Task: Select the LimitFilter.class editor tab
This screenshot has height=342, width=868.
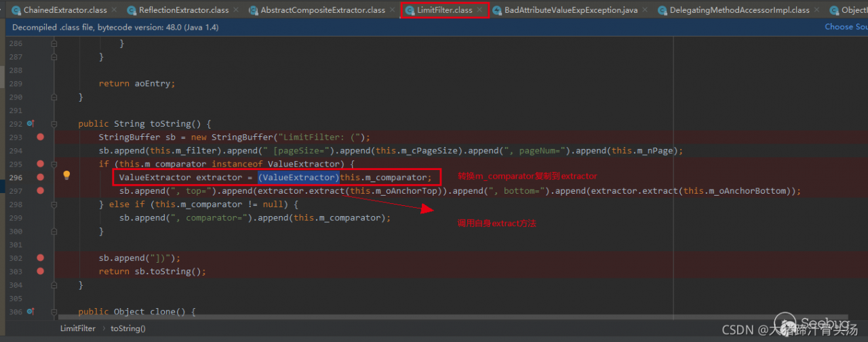Action: [443, 10]
